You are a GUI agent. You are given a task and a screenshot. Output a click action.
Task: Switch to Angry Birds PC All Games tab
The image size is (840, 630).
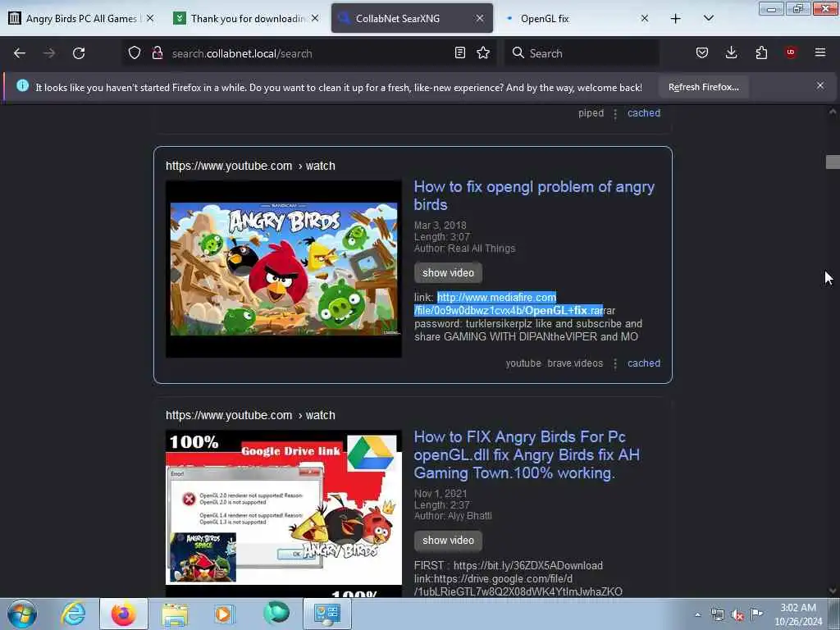[80, 19]
